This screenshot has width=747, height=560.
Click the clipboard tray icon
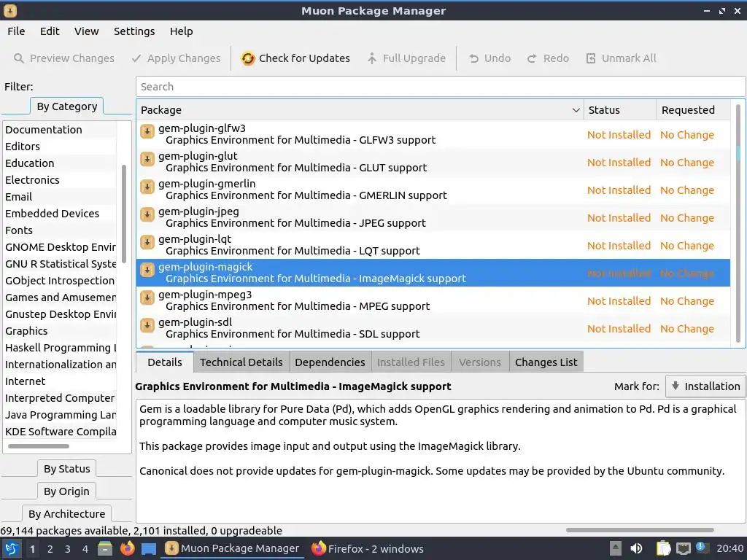[663, 548]
